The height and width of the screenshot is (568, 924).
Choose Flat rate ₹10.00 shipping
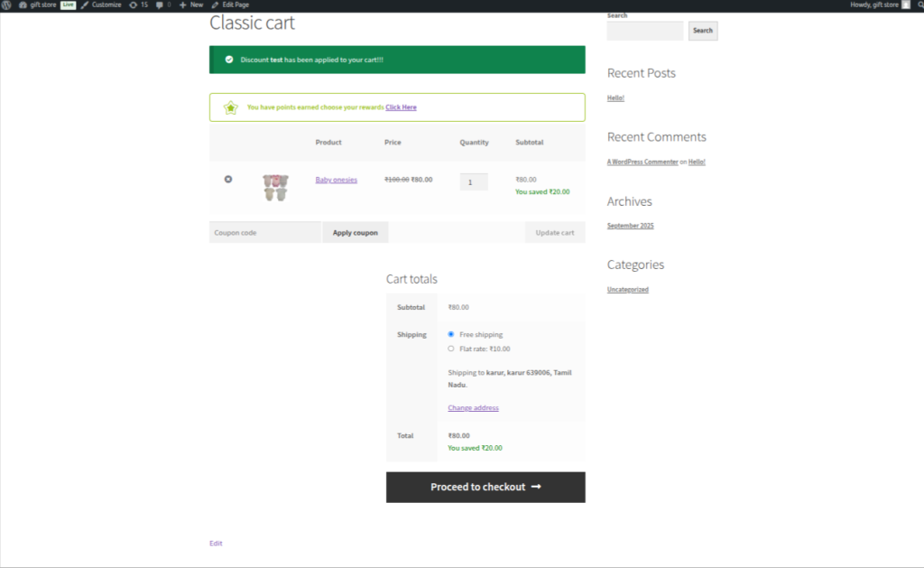click(451, 349)
